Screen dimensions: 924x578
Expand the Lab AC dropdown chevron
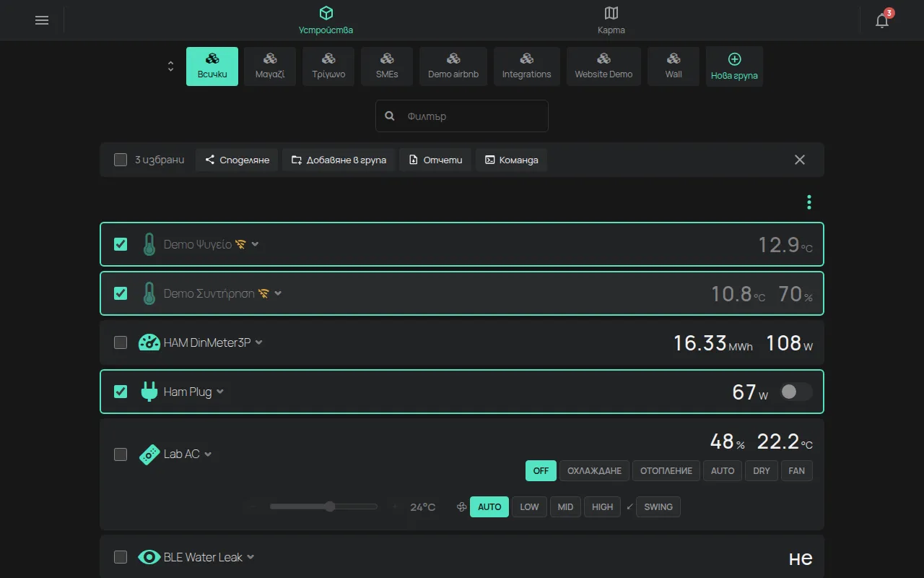[208, 454]
